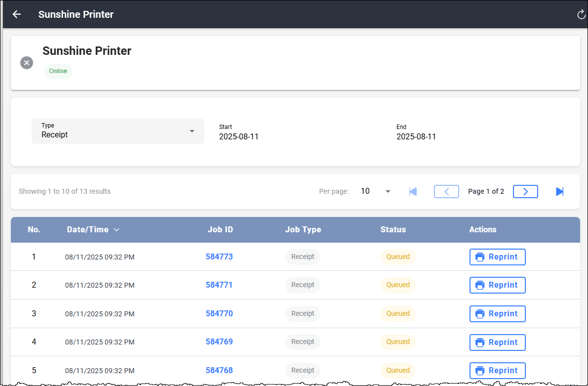Click the printer icon in row 1 Reprint

coord(479,257)
